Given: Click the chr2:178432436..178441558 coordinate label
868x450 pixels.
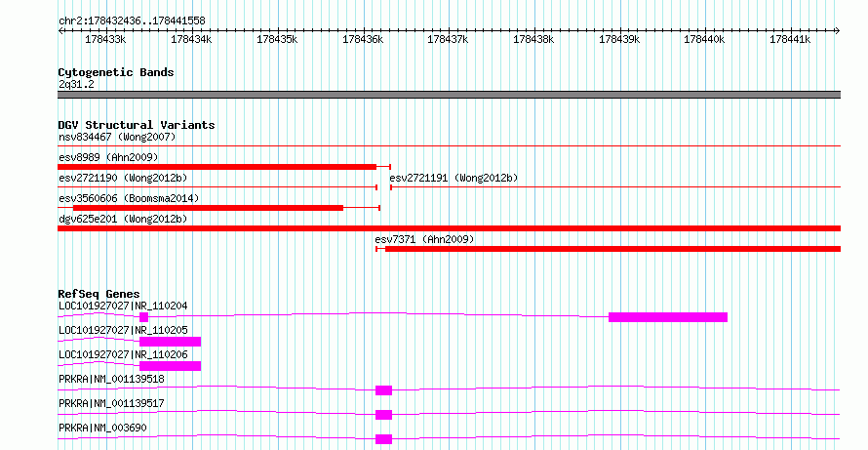Looking at the screenshot, I should (132, 20).
